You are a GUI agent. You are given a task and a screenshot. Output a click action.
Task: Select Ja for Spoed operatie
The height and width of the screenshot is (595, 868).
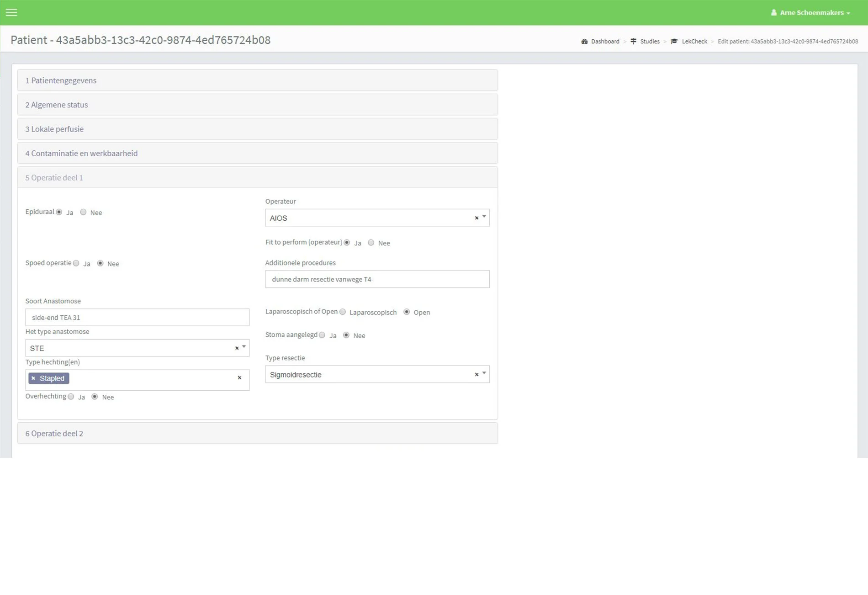[76, 263]
